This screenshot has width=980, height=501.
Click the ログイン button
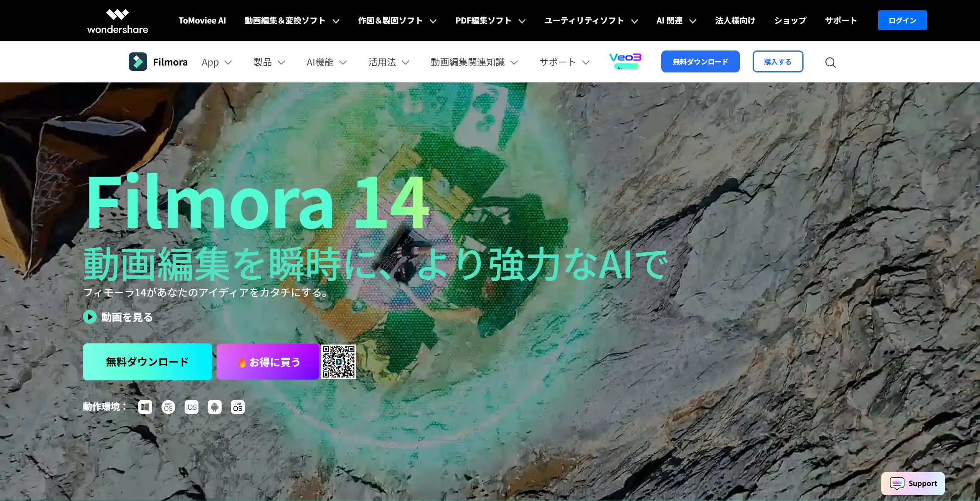pyautogui.click(x=902, y=20)
